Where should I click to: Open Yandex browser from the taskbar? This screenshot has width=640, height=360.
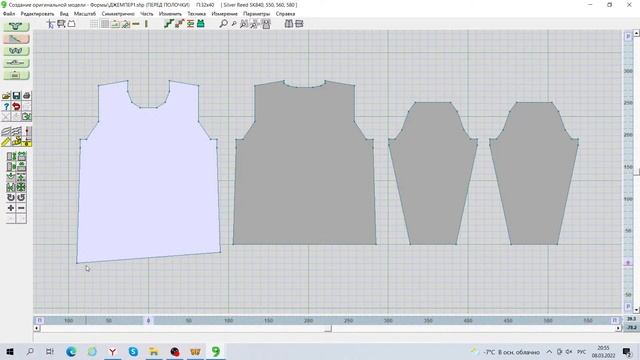pos(112,351)
